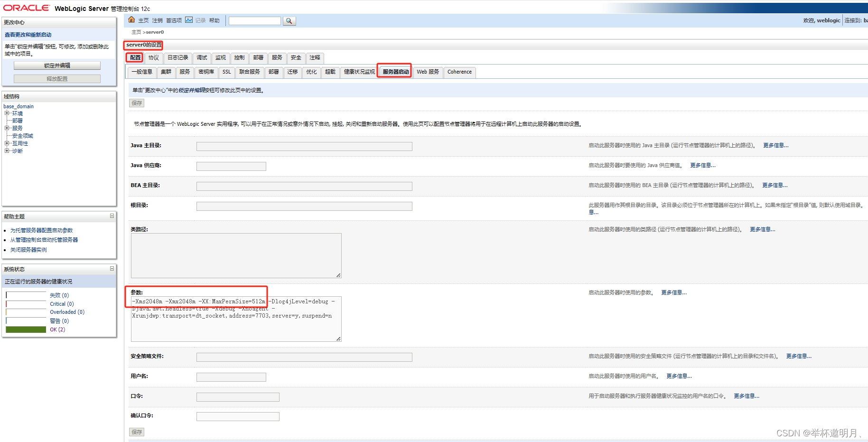
Task: Switch to the 控制 tab
Action: click(239, 58)
